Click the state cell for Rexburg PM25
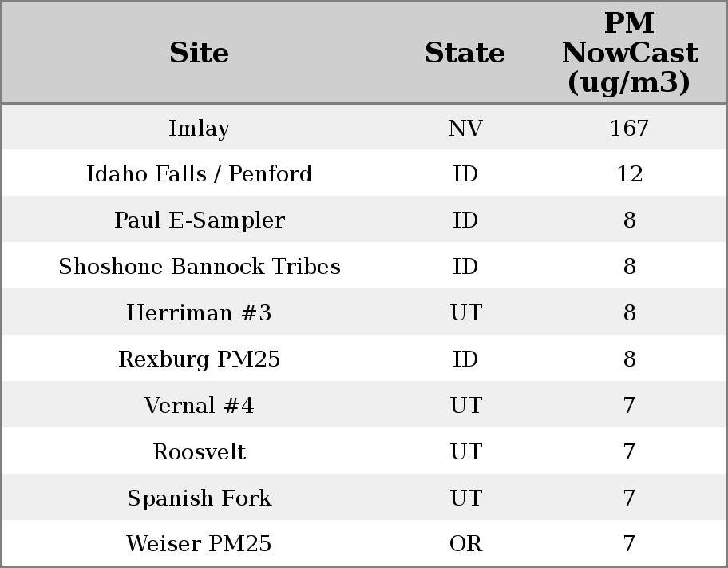The image size is (728, 568). 465,359
